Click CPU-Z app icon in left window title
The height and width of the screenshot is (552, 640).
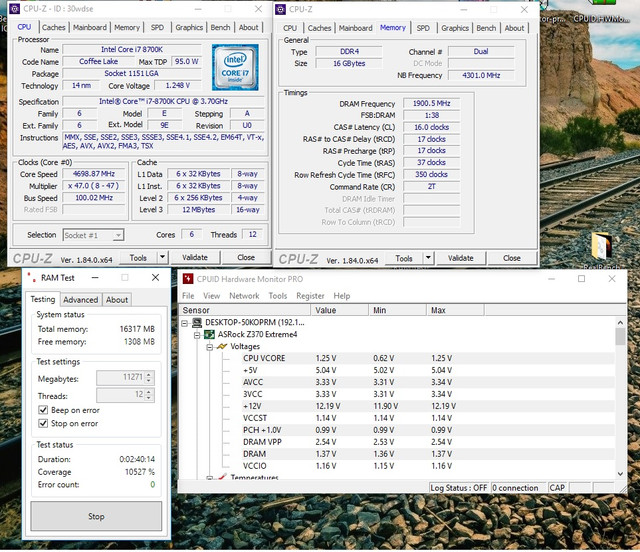coord(15,9)
